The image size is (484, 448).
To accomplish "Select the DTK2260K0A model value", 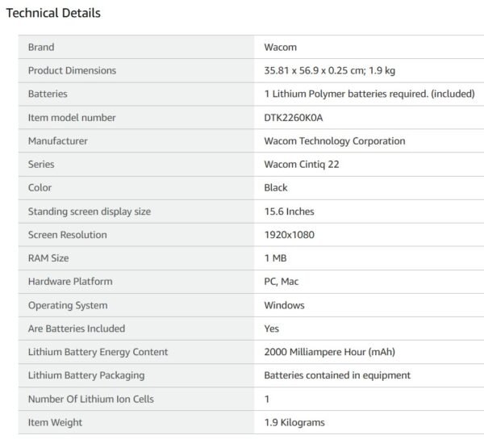I will pyautogui.click(x=294, y=117).
